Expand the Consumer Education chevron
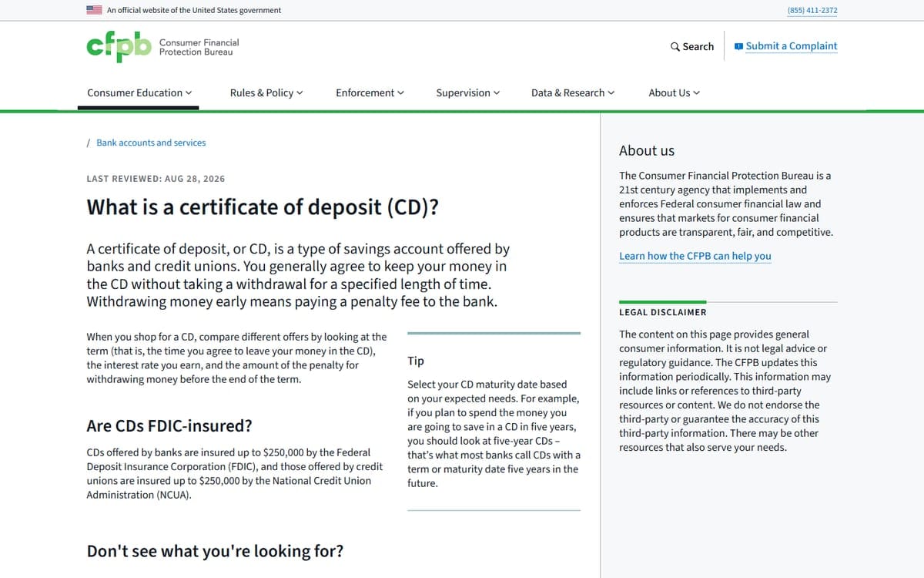The height and width of the screenshot is (578, 924). click(x=189, y=93)
